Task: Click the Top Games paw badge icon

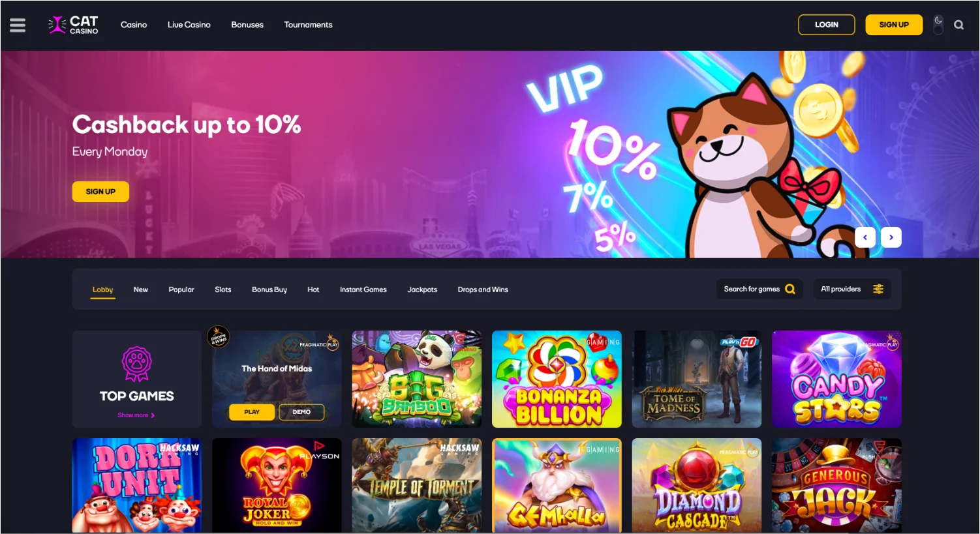Action: pos(137,364)
